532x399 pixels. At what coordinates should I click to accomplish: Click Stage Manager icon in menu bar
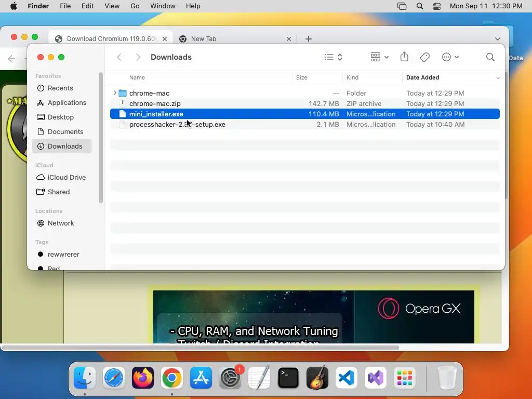pyautogui.click(x=402, y=6)
